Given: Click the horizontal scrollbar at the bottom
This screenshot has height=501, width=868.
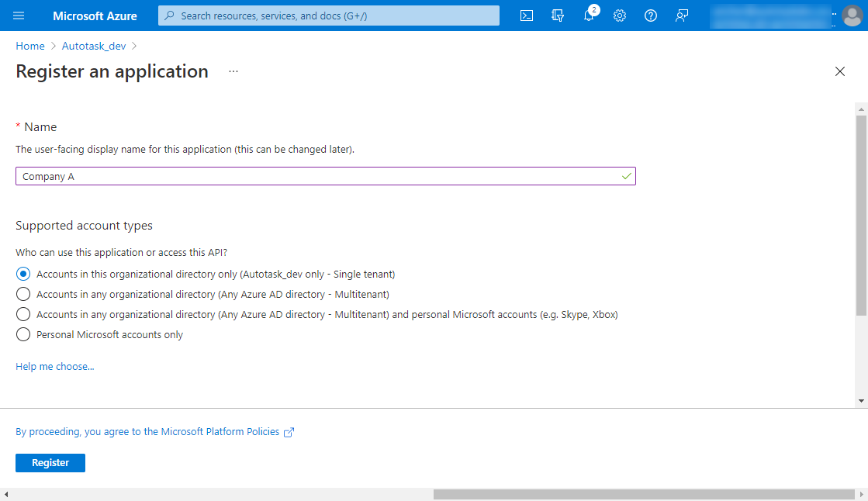Looking at the screenshot, I should 643,494.
